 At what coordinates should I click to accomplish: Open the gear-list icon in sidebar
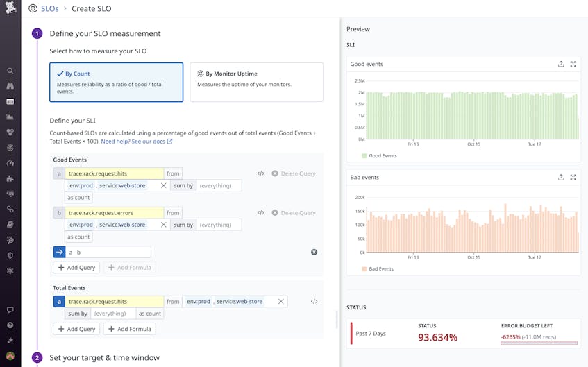coord(10,240)
